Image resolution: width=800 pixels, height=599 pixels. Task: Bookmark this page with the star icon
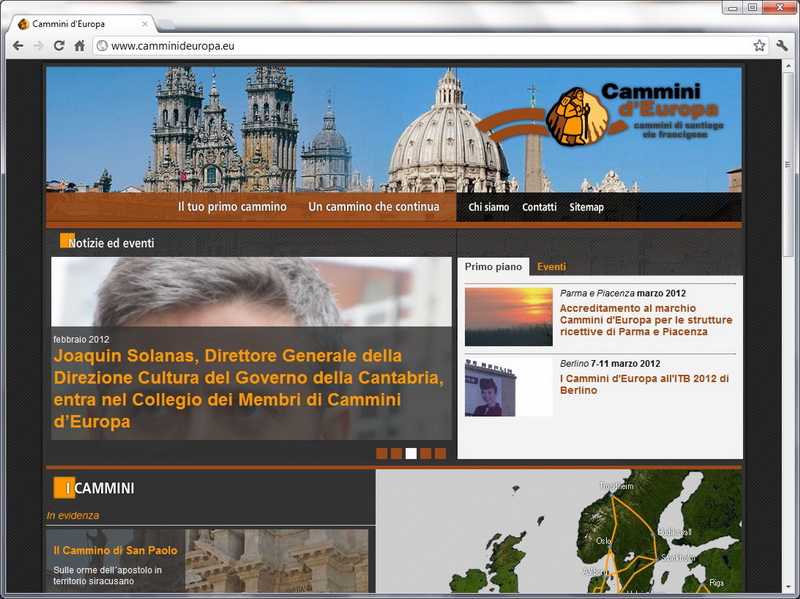tap(759, 46)
